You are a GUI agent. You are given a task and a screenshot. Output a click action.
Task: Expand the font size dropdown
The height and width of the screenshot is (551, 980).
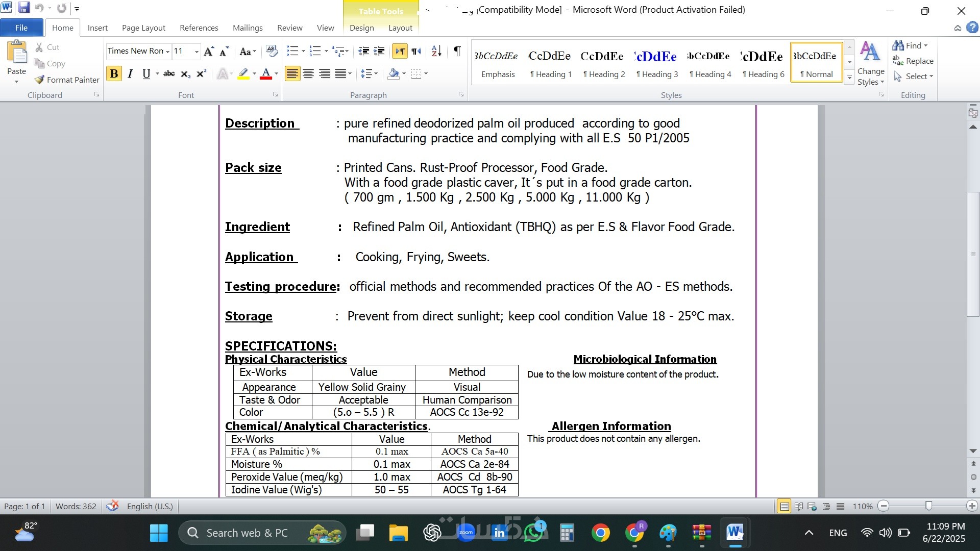(x=197, y=52)
